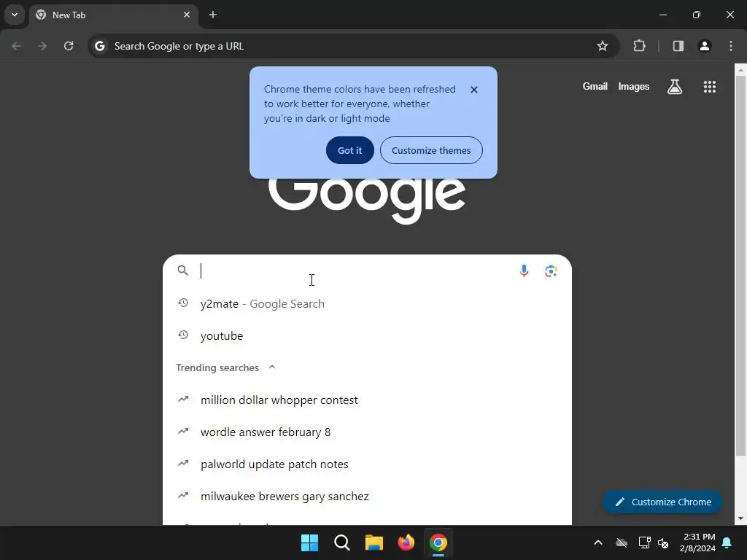Click the magnifier icon in search box
Screen dimensions: 747x560
(x=183, y=271)
